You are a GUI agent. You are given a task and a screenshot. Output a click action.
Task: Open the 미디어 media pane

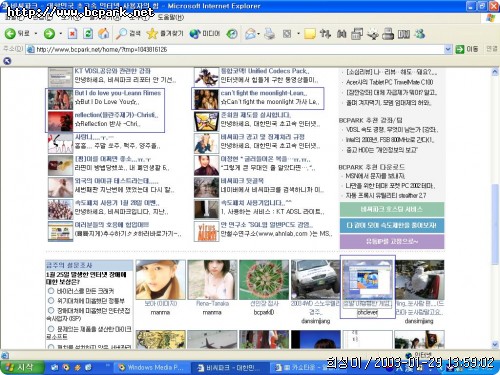[205, 33]
